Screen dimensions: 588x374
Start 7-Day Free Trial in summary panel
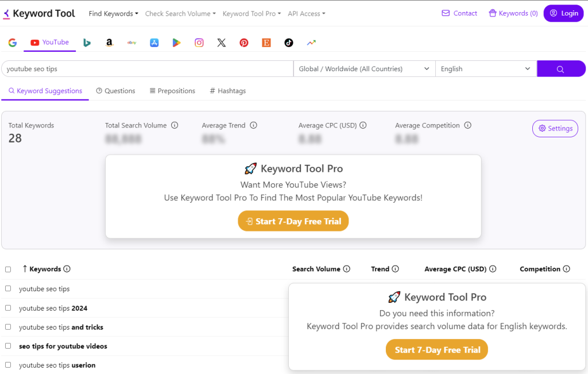click(293, 221)
